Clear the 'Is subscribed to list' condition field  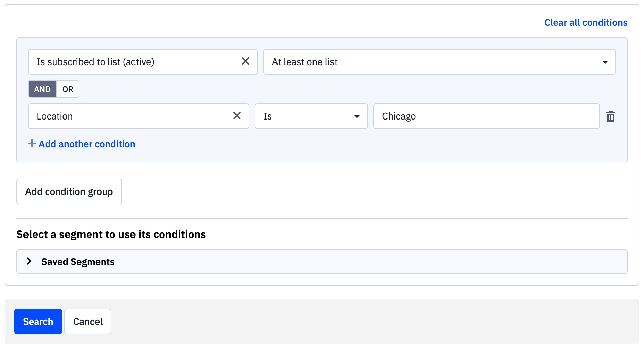click(245, 61)
